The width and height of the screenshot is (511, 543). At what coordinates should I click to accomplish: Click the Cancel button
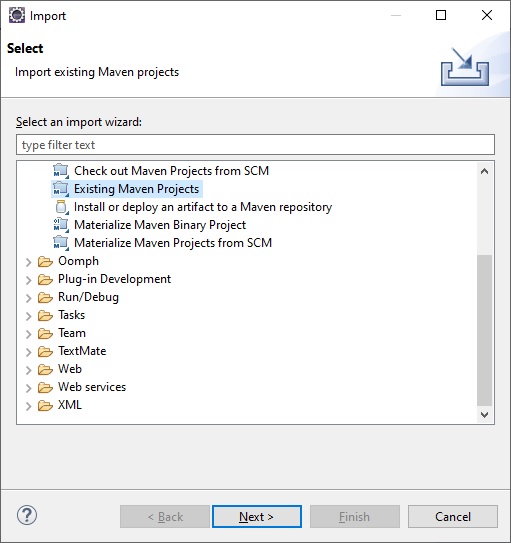[x=453, y=517]
